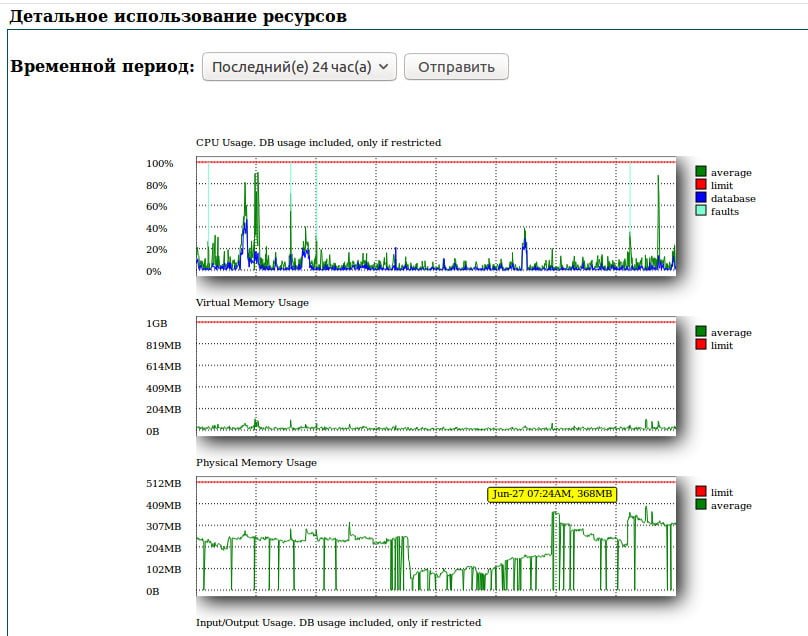Image resolution: width=808 pixels, height=636 pixels.
Task: Click 204MB label on Physical Memory axis
Action: click(163, 548)
